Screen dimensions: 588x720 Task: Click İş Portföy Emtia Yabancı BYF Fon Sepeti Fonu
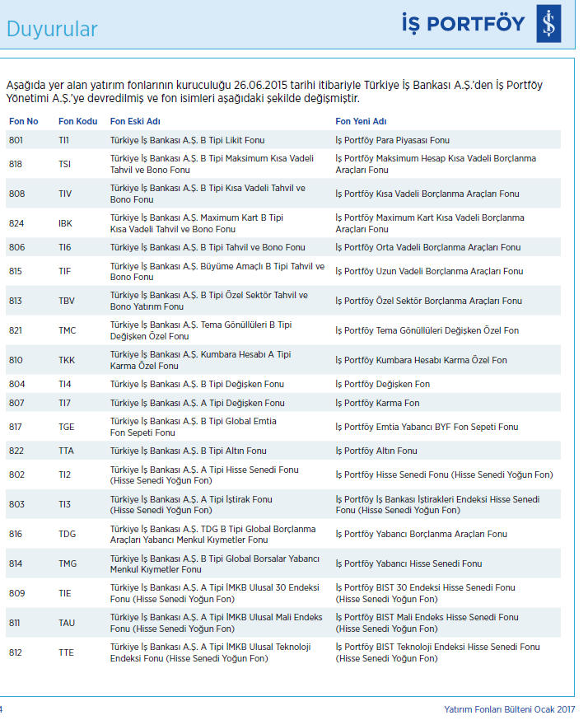tap(427, 427)
